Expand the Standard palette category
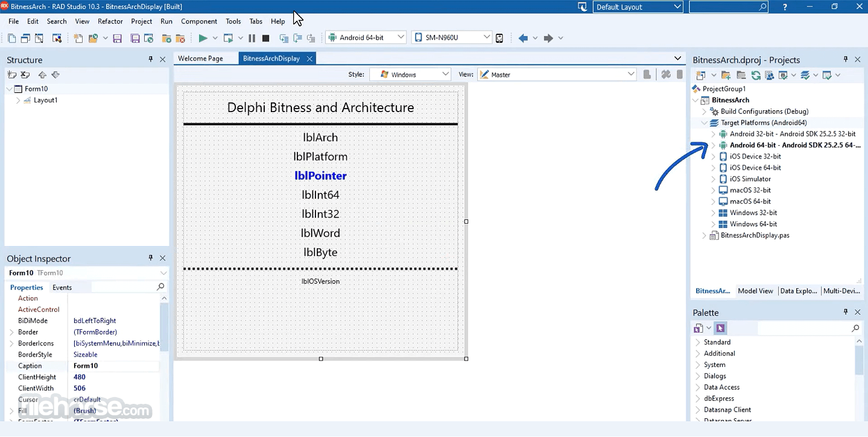 (x=698, y=342)
